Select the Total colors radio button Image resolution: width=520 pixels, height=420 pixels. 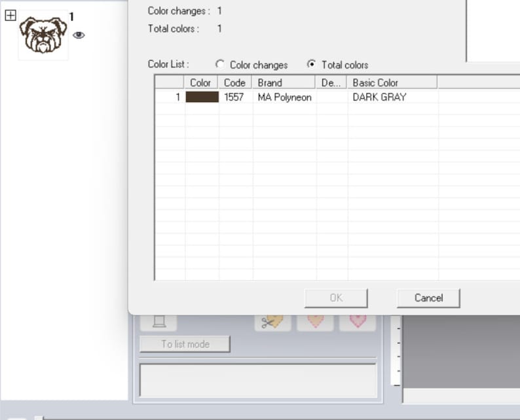pos(311,64)
